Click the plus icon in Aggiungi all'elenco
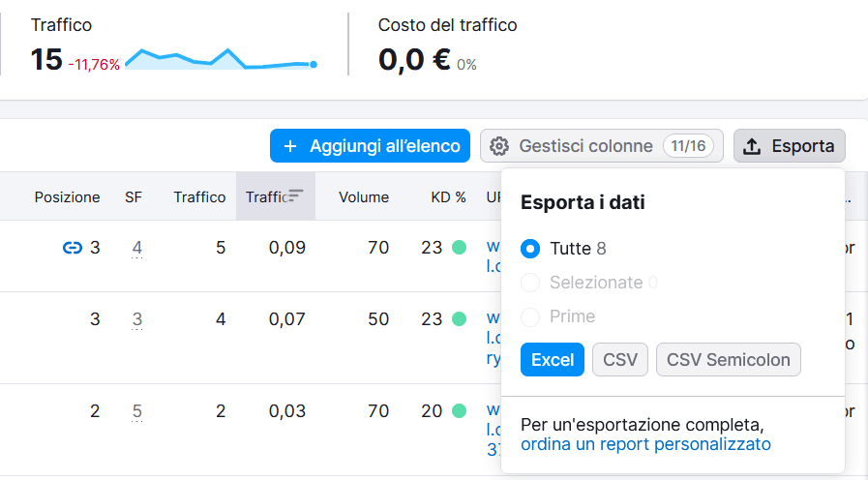The width and height of the screenshot is (868, 480). pyautogui.click(x=289, y=146)
